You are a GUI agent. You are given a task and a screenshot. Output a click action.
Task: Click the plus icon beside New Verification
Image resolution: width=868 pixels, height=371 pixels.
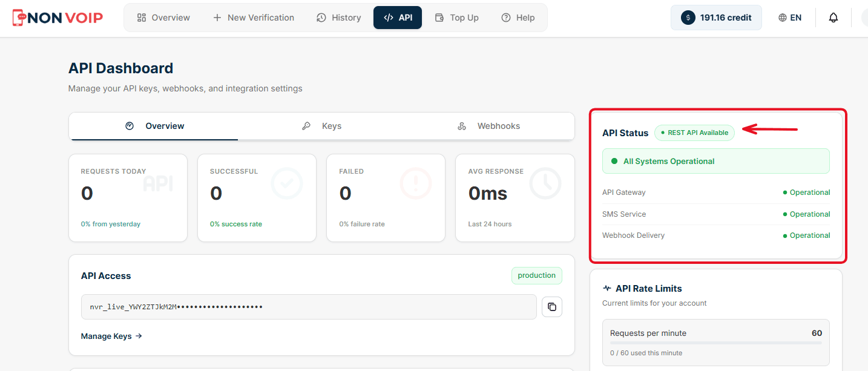217,18
